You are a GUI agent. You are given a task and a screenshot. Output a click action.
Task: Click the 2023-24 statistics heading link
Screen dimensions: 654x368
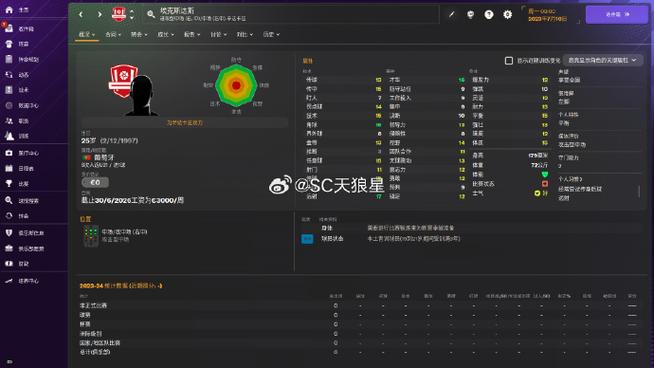coord(121,286)
